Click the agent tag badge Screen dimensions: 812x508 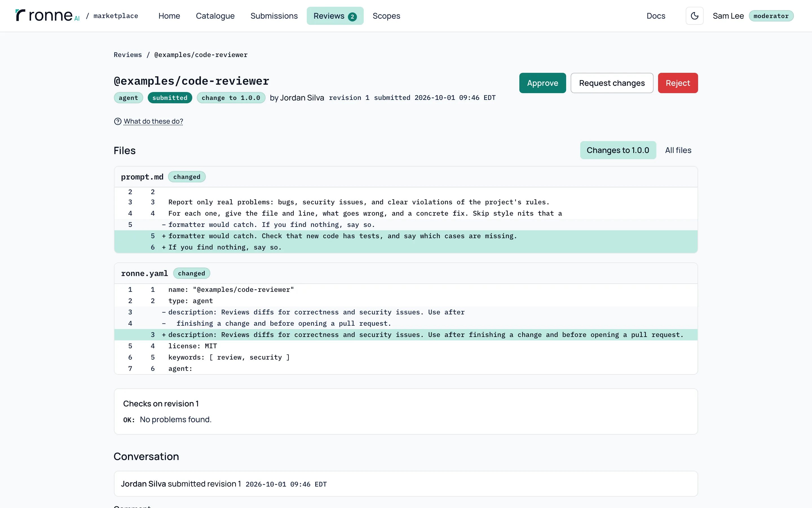[128, 98]
